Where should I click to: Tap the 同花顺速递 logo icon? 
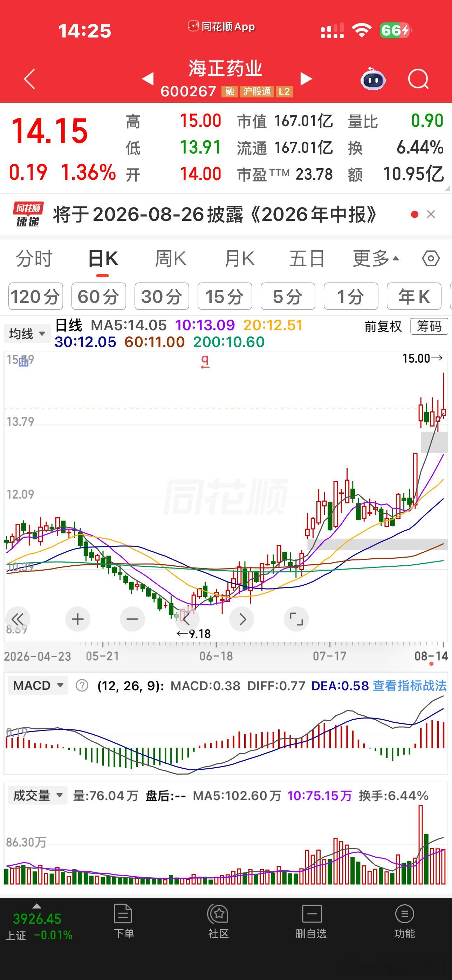[x=28, y=214]
